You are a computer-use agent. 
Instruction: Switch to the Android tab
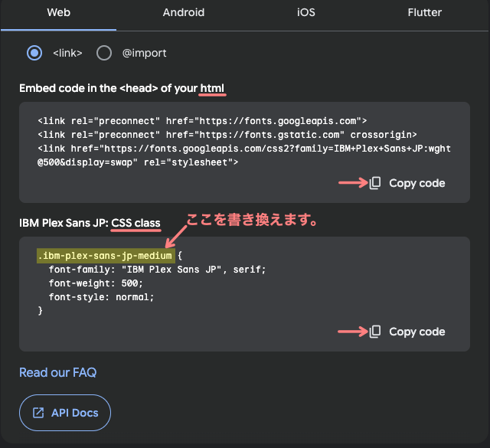[184, 12]
